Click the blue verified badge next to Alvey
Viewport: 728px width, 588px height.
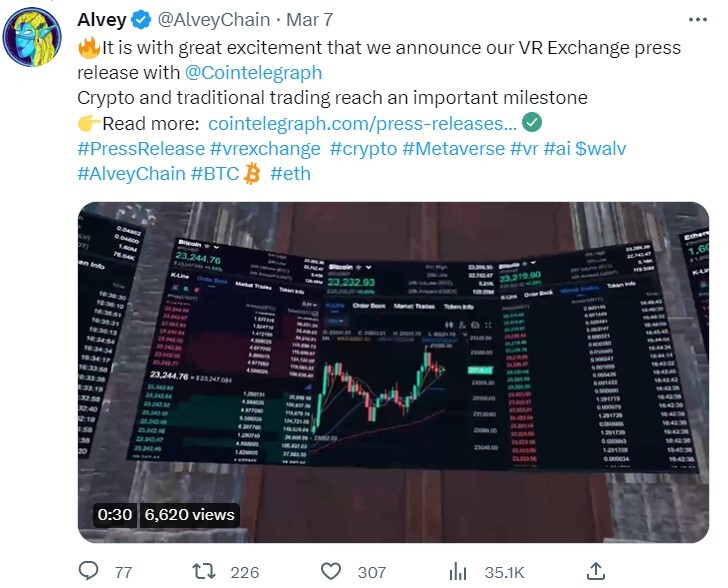(142, 20)
